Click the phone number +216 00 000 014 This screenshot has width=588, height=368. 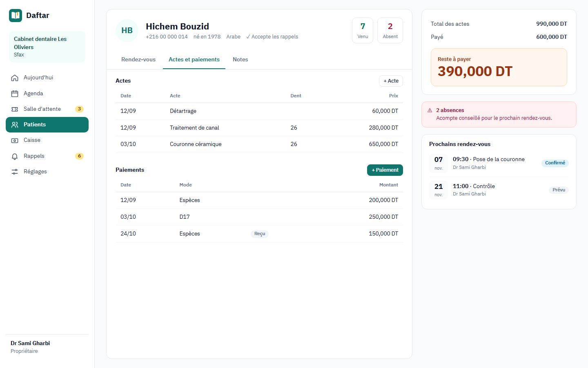(167, 37)
